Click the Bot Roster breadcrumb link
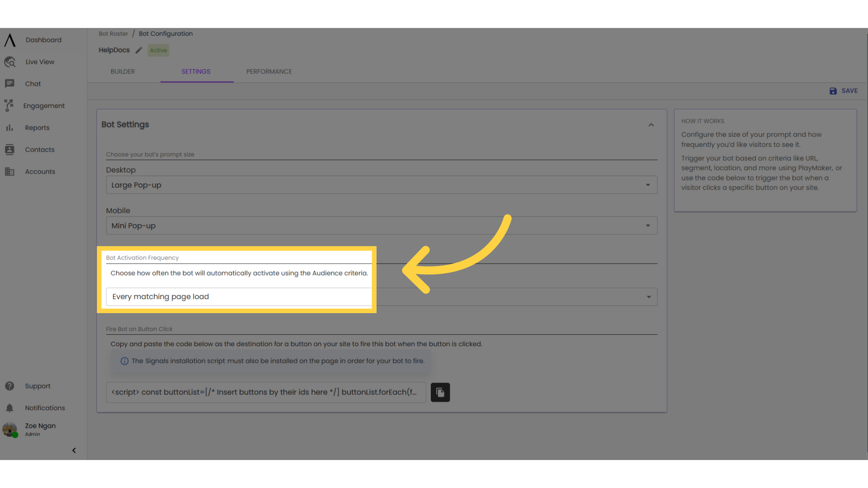Image resolution: width=868 pixels, height=488 pixels. [113, 33]
